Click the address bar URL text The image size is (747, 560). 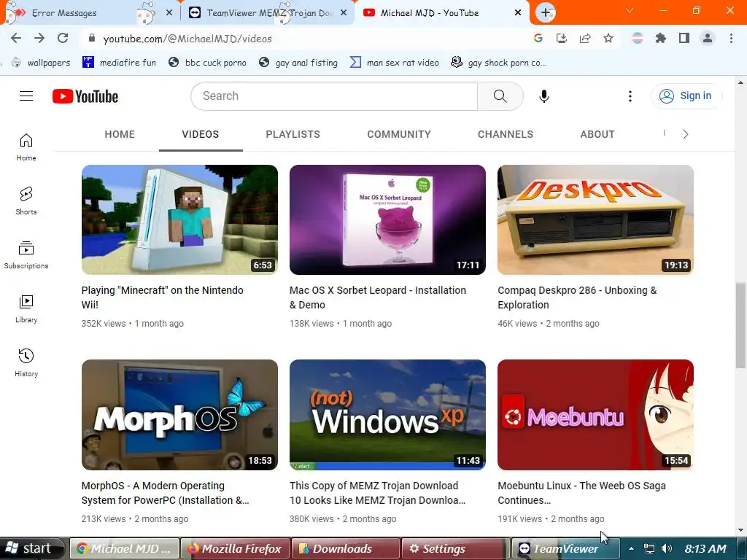tap(187, 39)
